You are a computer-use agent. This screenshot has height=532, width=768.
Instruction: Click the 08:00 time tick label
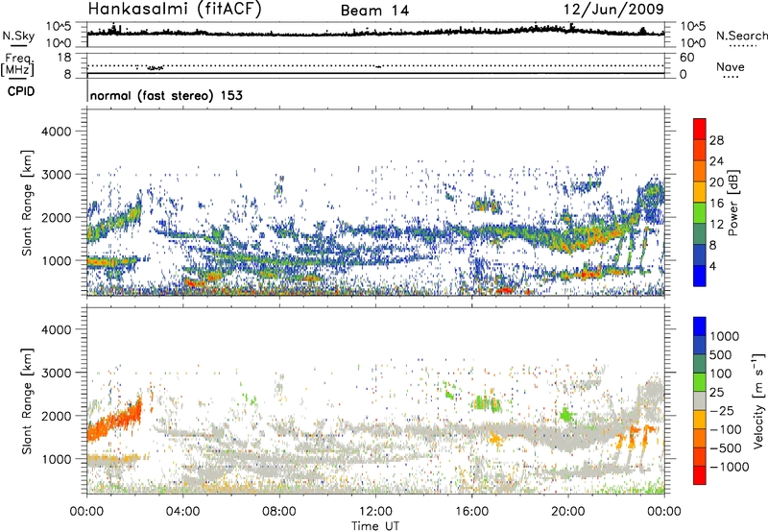pyautogui.click(x=279, y=512)
